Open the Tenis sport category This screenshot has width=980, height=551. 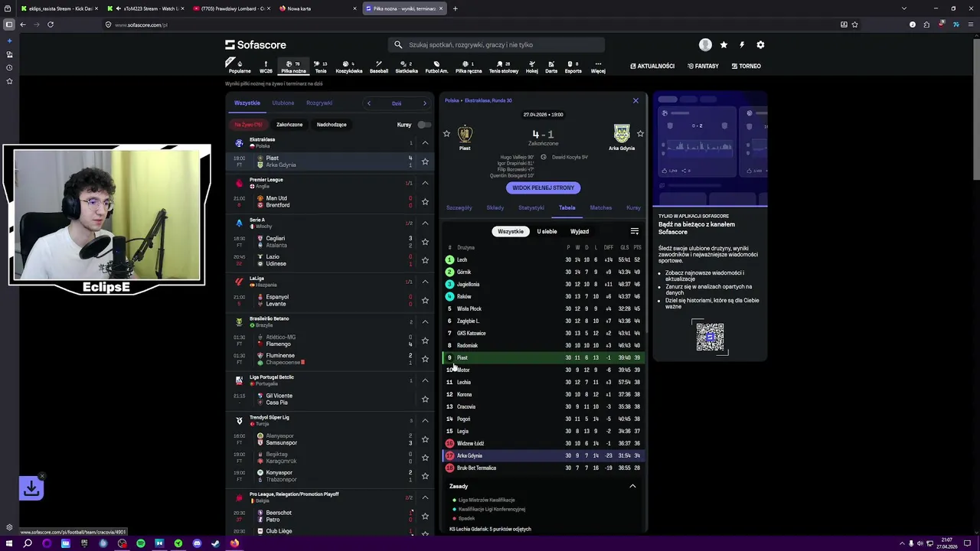click(321, 67)
